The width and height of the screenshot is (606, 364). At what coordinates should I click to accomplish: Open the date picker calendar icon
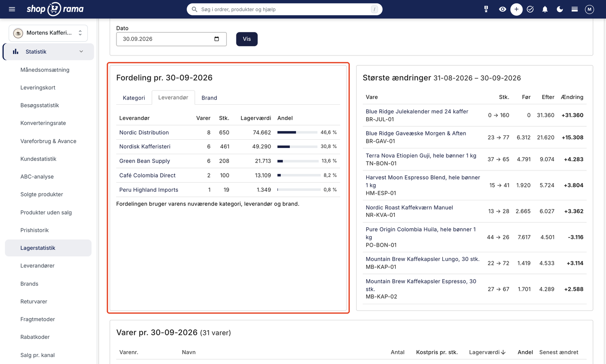217,39
